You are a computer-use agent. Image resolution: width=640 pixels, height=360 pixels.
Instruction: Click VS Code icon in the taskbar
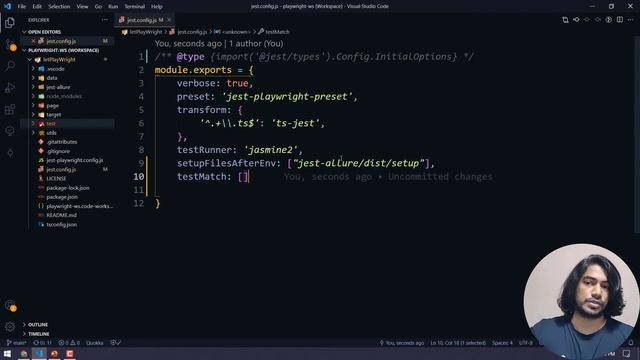[39, 353]
